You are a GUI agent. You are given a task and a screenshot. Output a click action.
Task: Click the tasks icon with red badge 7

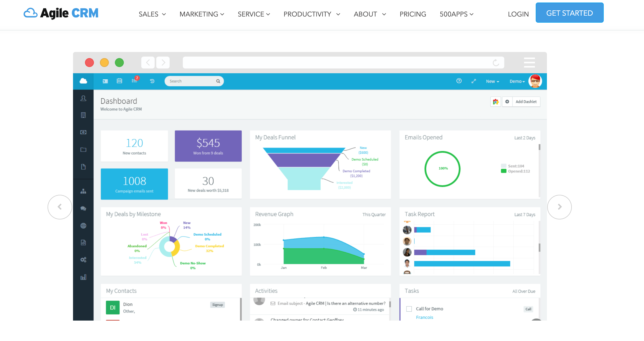(134, 81)
